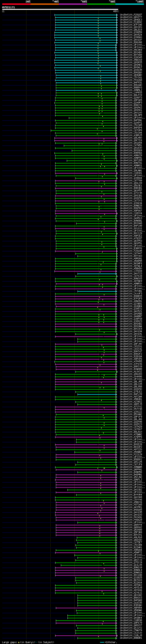Follow the UniRef100_P19892 link
The width and height of the screenshot is (146, 644).
pyautogui.click(x=131, y=22)
